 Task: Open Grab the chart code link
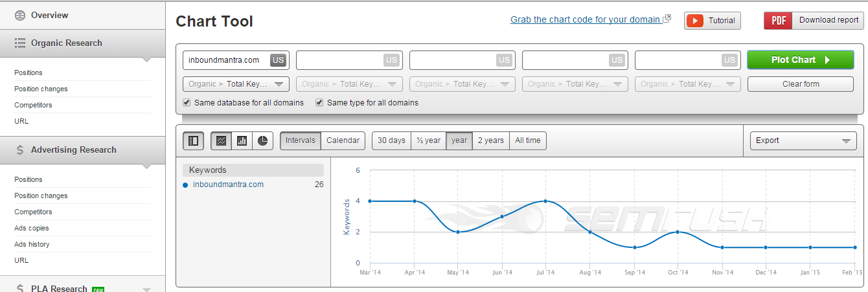tap(586, 19)
